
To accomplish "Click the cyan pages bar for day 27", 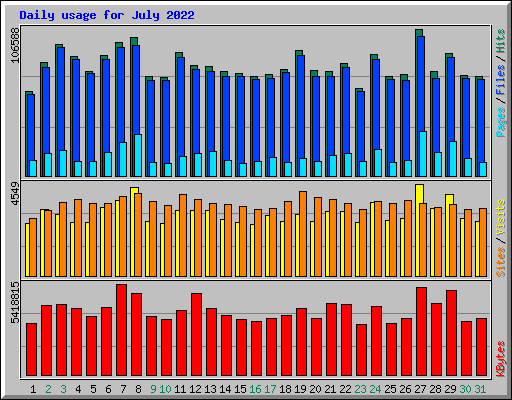I will click(423, 154).
